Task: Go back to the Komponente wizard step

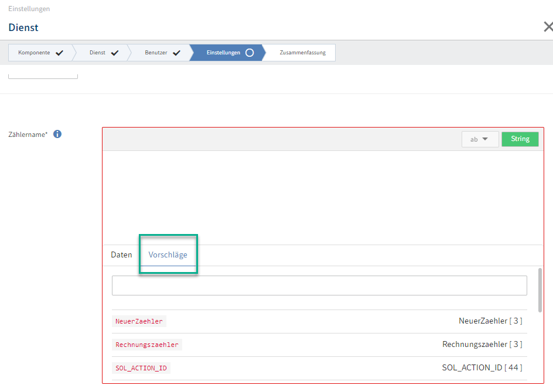Action: click(34, 53)
